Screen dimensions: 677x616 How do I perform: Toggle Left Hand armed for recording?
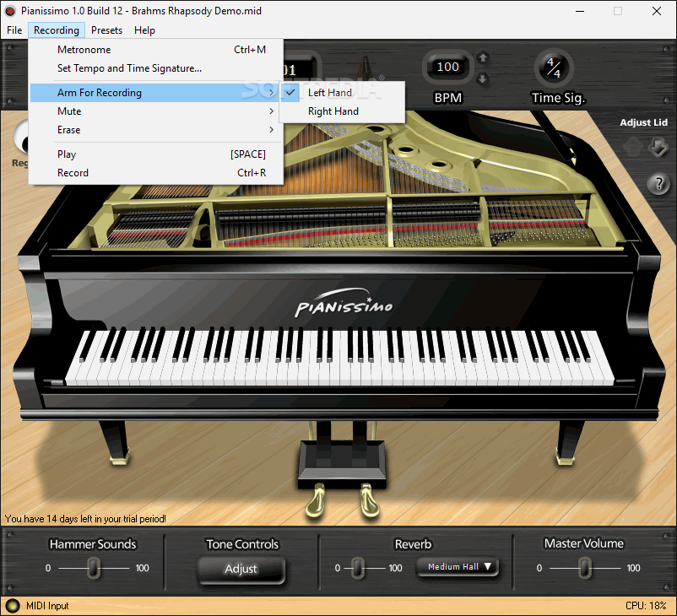(x=342, y=92)
